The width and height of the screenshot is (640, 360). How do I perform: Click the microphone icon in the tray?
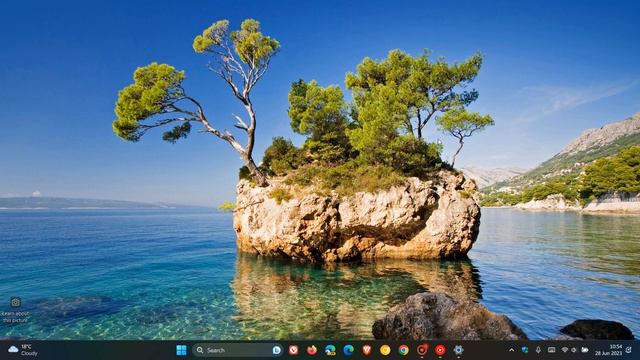pyautogui.click(x=538, y=350)
